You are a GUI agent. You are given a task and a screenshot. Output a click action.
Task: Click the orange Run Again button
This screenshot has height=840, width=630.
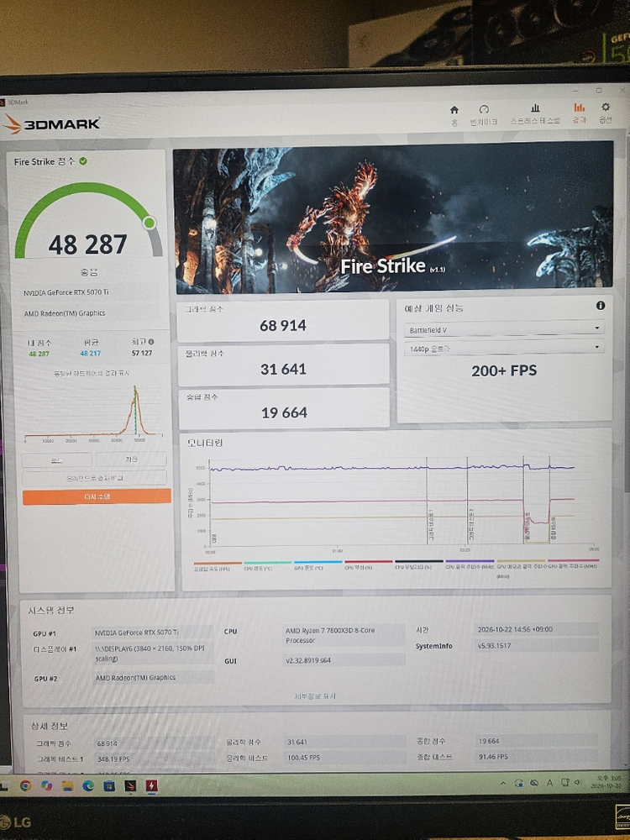tap(97, 496)
